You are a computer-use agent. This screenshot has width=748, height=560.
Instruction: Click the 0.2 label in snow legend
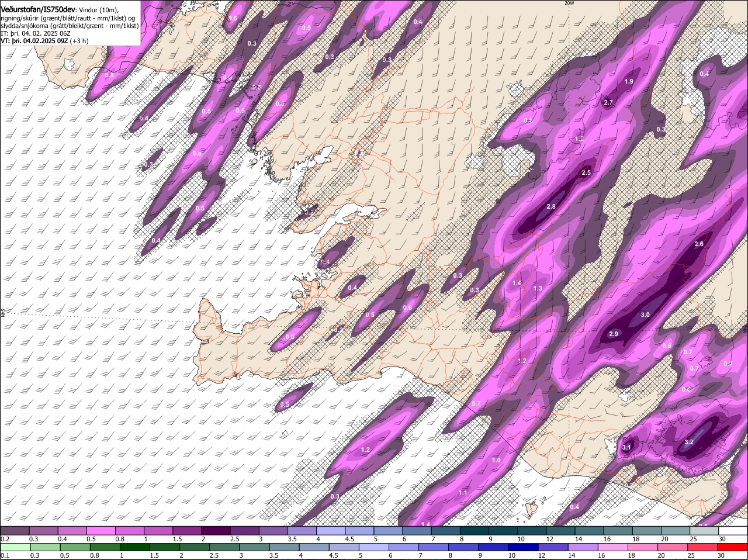[x=5, y=538]
